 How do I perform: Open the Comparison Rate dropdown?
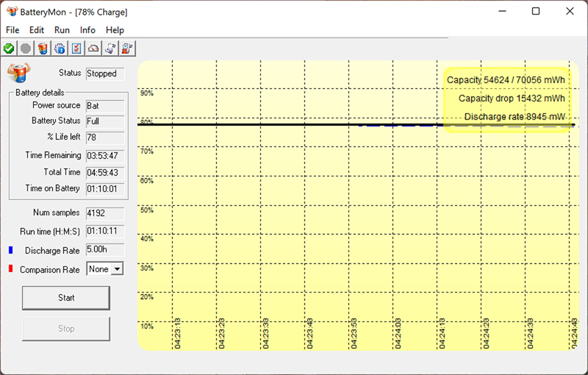117,269
